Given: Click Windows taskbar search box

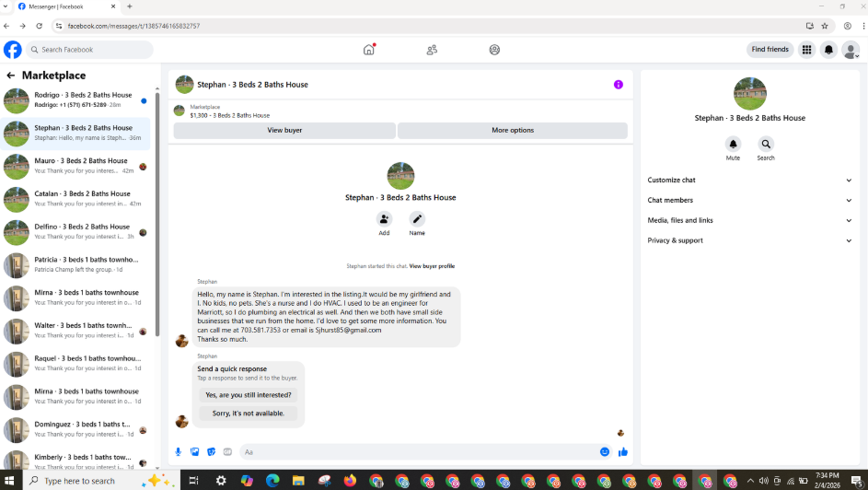Looking at the screenshot, I should click(101, 480).
